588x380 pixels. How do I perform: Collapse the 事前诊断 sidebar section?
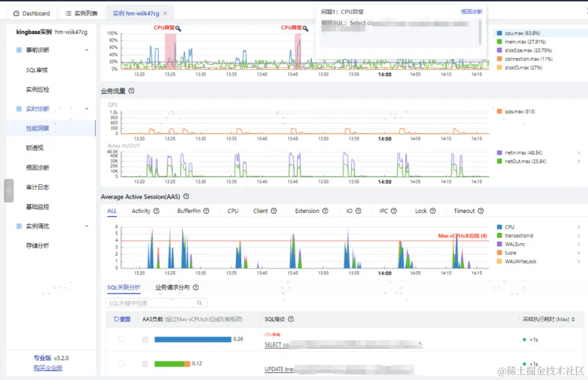click(87, 50)
